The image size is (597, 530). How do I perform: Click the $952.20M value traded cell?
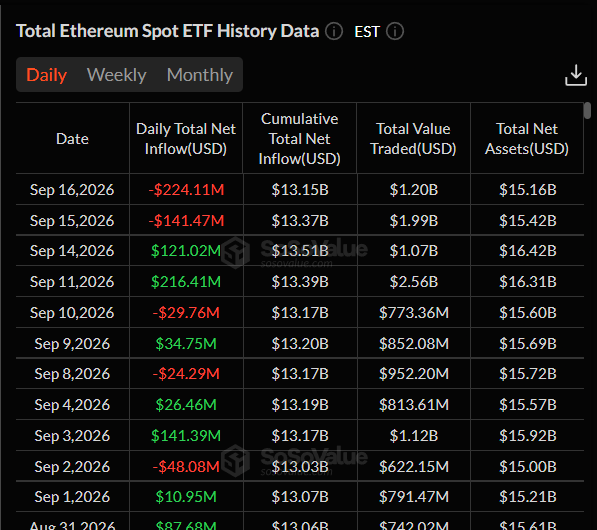(414, 374)
